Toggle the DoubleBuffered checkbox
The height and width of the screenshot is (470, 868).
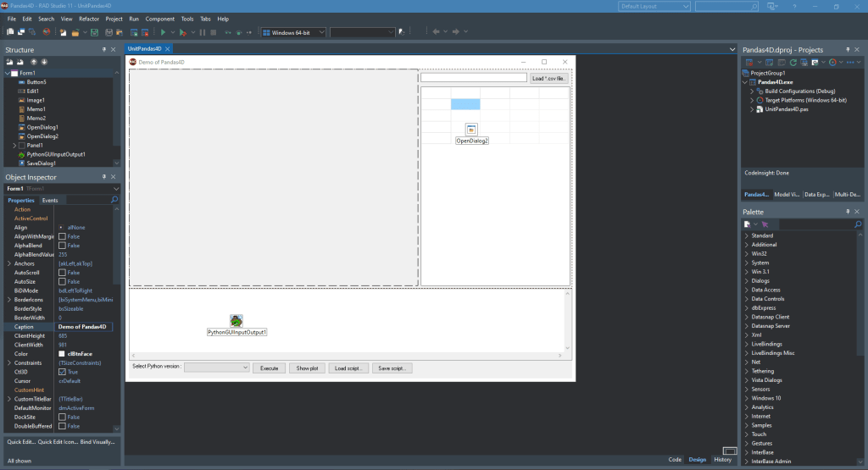[62, 426]
